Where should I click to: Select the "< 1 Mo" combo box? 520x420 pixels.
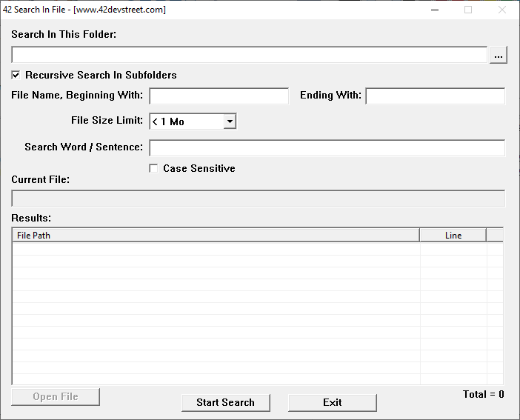coord(193,121)
